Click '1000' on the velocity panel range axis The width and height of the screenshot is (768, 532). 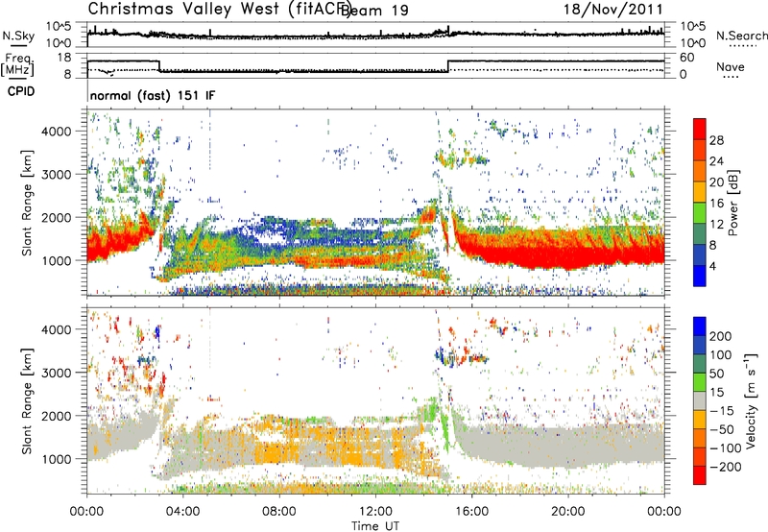pyautogui.click(x=57, y=459)
